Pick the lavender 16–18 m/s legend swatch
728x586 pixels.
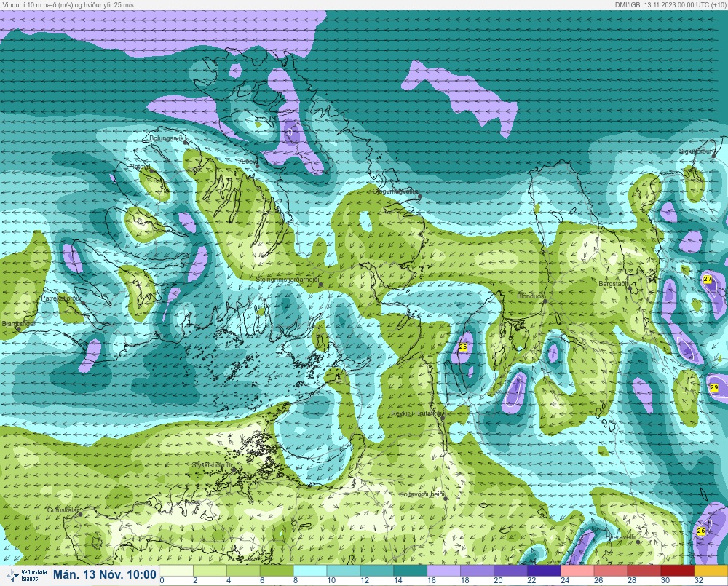pos(444,570)
